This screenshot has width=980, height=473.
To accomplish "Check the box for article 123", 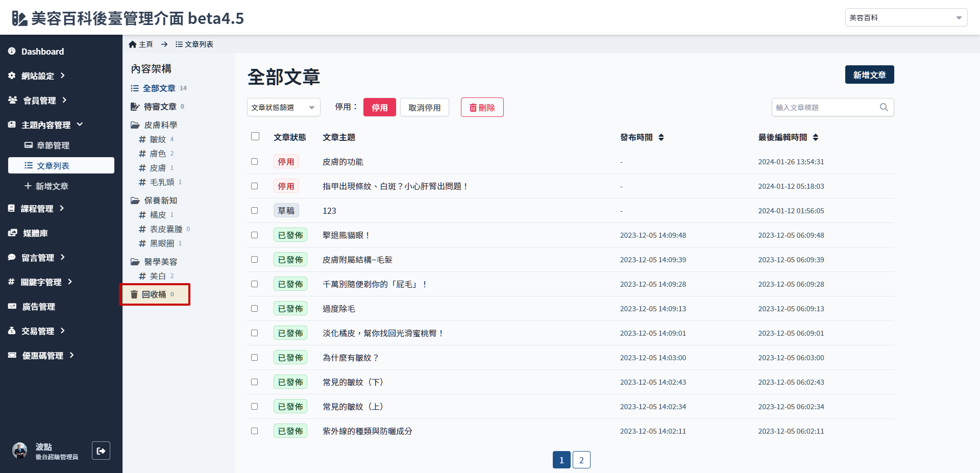I will [x=254, y=210].
